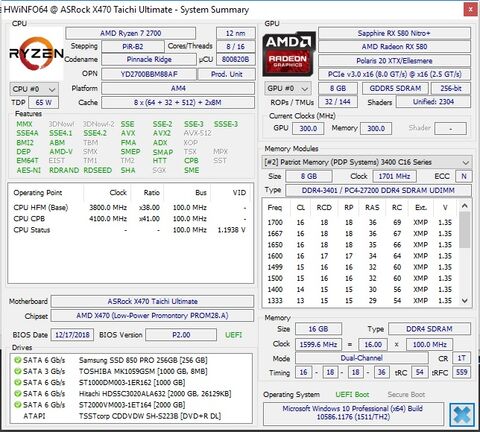This screenshot has width=480, height=432.
Task: Click the GPU memory 8 GB field
Action: tap(338, 88)
